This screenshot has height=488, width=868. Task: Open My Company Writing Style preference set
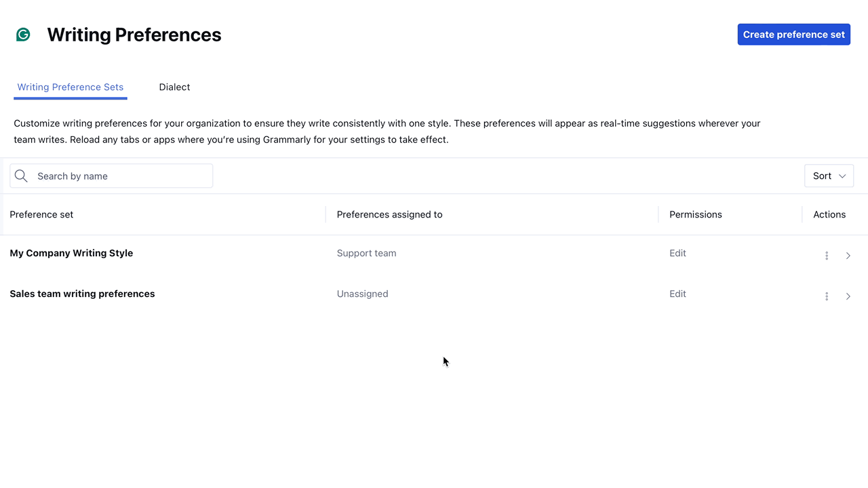coord(71,253)
